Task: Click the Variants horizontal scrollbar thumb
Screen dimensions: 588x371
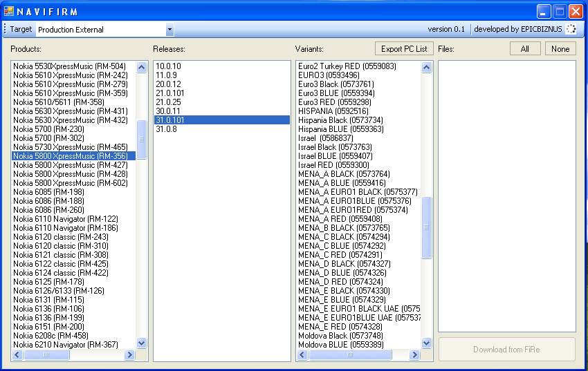Action: (x=350, y=354)
